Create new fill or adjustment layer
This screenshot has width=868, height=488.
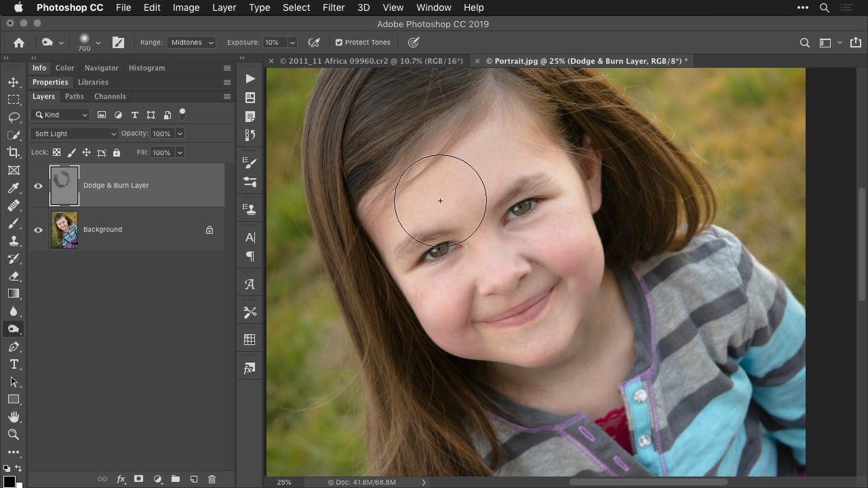(157, 479)
